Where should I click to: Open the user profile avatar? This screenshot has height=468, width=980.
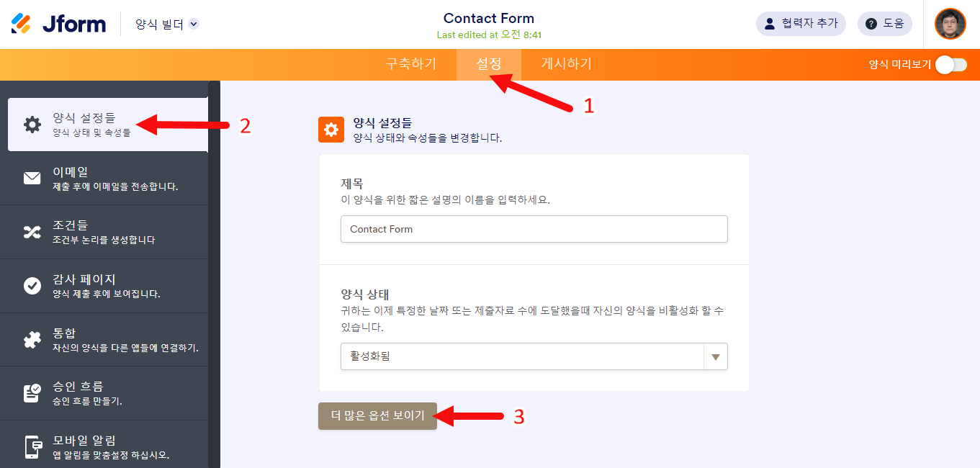[x=950, y=24]
